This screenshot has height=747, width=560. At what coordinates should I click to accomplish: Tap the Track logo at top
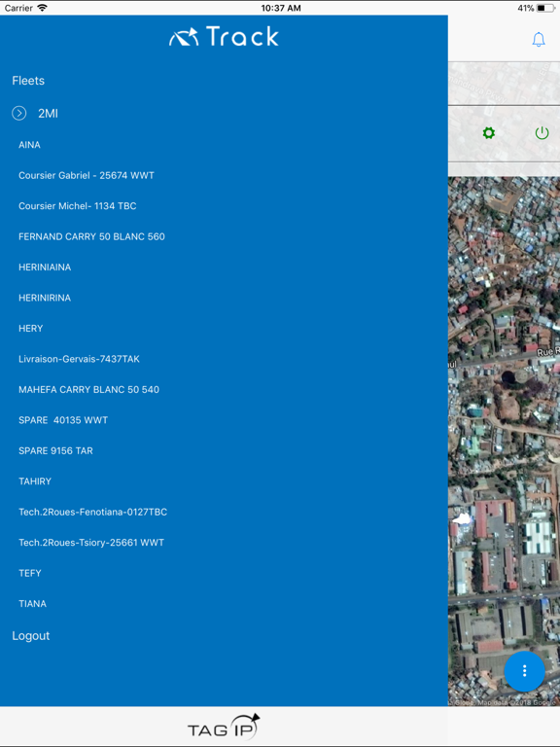[x=224, y=37]
